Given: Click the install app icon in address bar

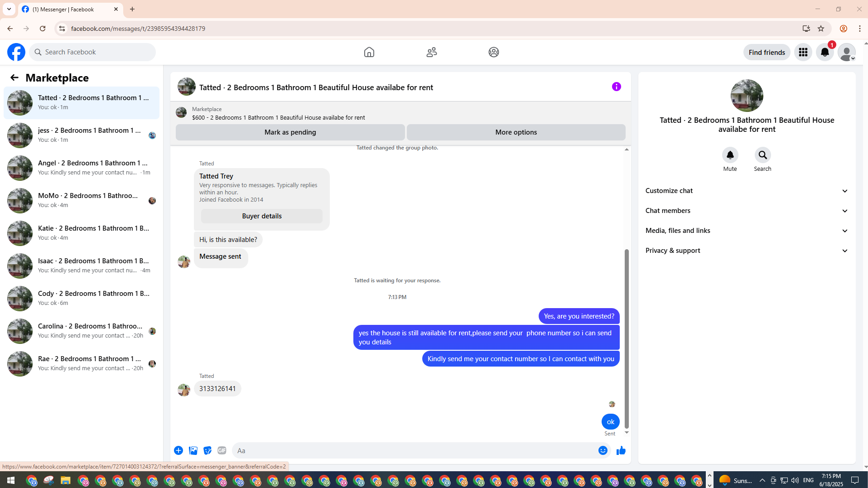Looking at the screenshot, I should point(806,29).
